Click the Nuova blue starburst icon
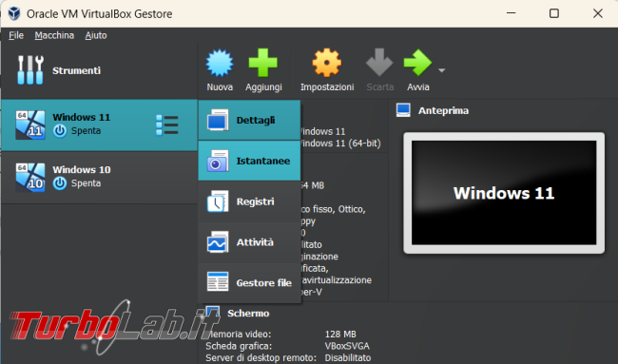Image resolution: width=618 pixels, height=364 pixels. coord(220,63)
